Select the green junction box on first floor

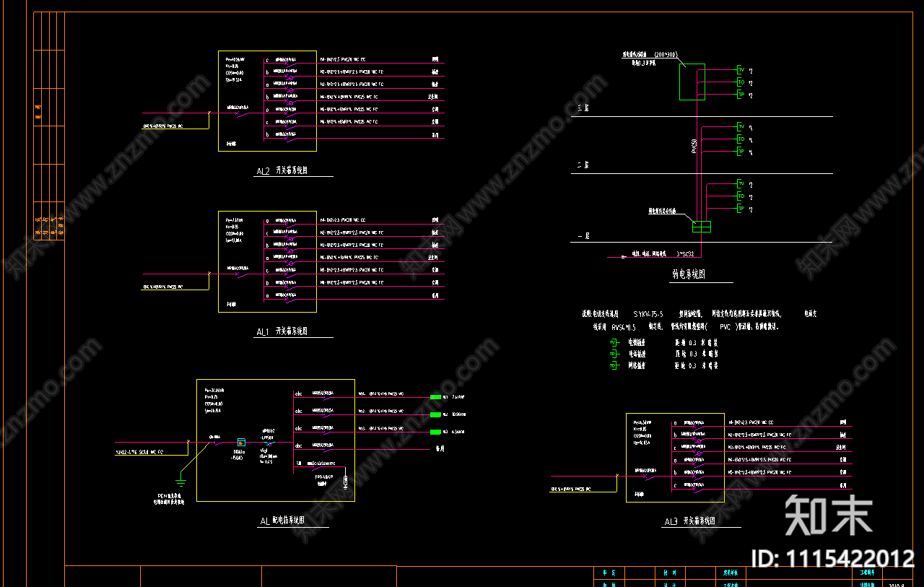(x=702, y=226)
